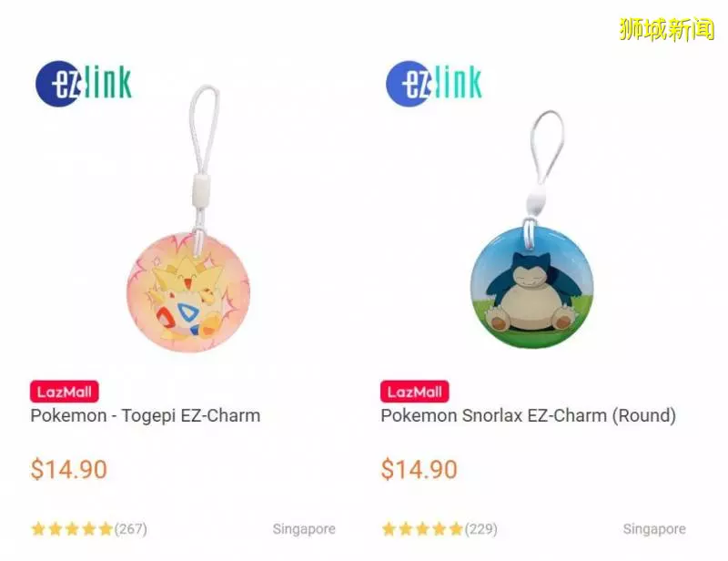Image resolution: width=728 pixels, height=561 pixels.
Task: View the 229 reviews count
Action: (481, 529)
